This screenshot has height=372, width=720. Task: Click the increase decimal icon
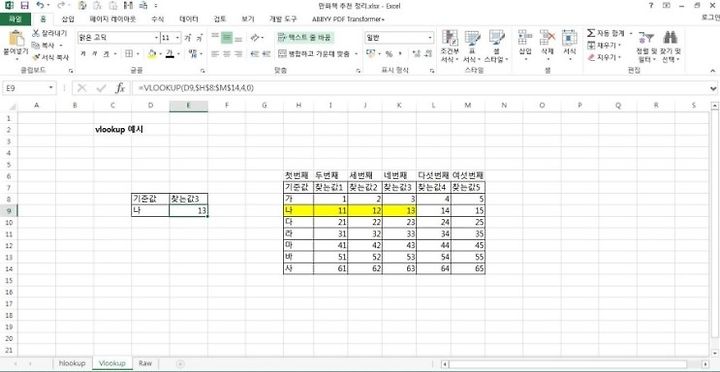(x=416, y=54)
